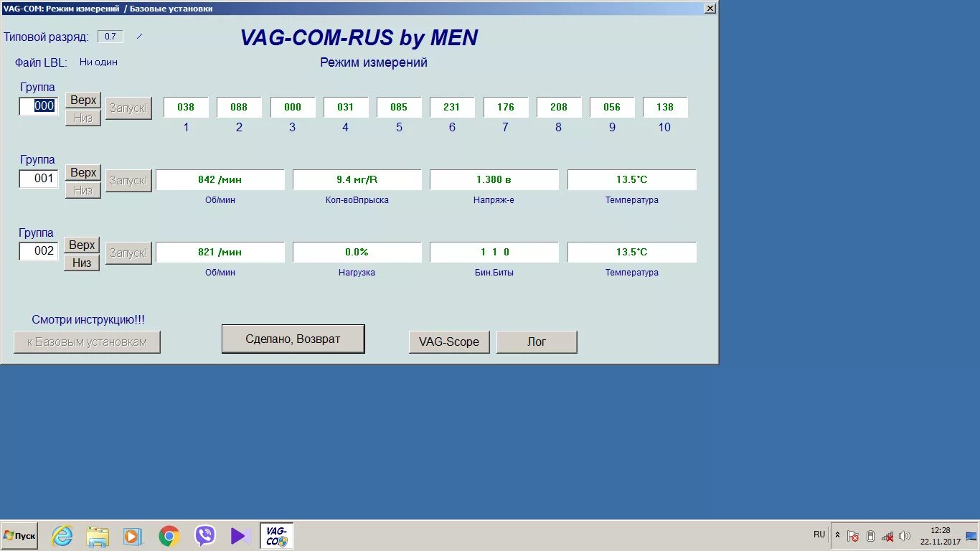The height and width of the screenshot is (551, 980).
Task: Click Верх button for group 000
Action: [83, 100]
